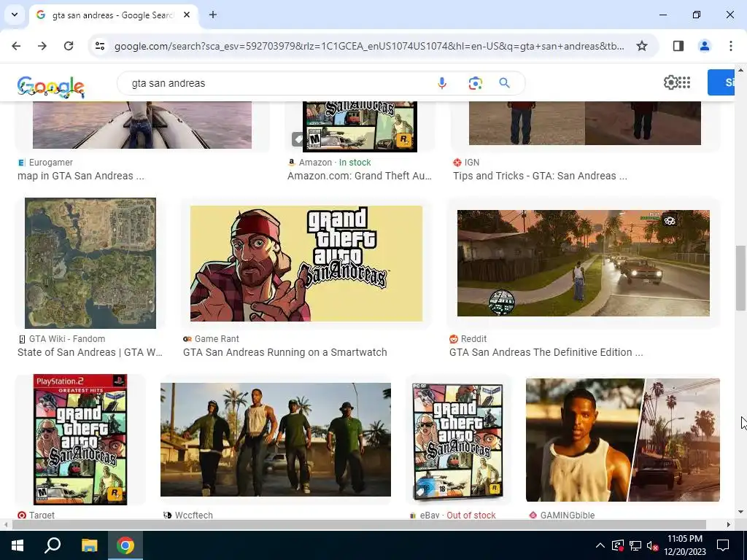
Task: Open 'Tips and Tricks - GTA: San Andreas' link
Action: click(540, 176)
